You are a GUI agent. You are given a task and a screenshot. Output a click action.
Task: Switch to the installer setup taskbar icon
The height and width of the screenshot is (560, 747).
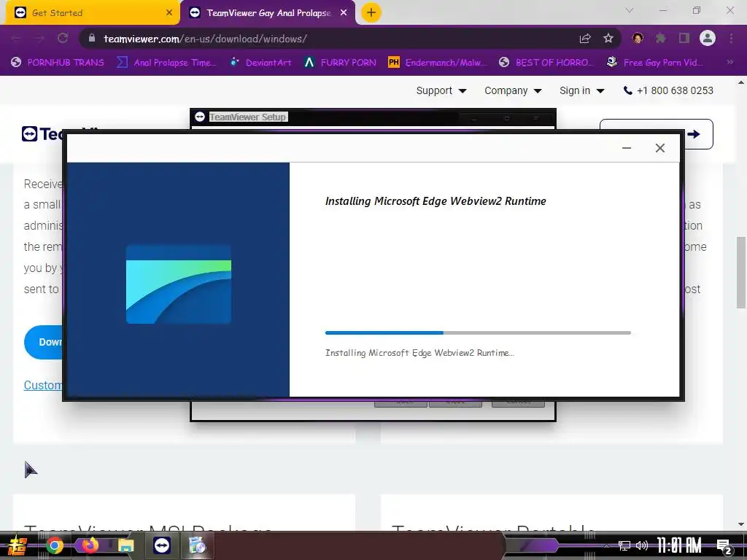coord(197,545)
